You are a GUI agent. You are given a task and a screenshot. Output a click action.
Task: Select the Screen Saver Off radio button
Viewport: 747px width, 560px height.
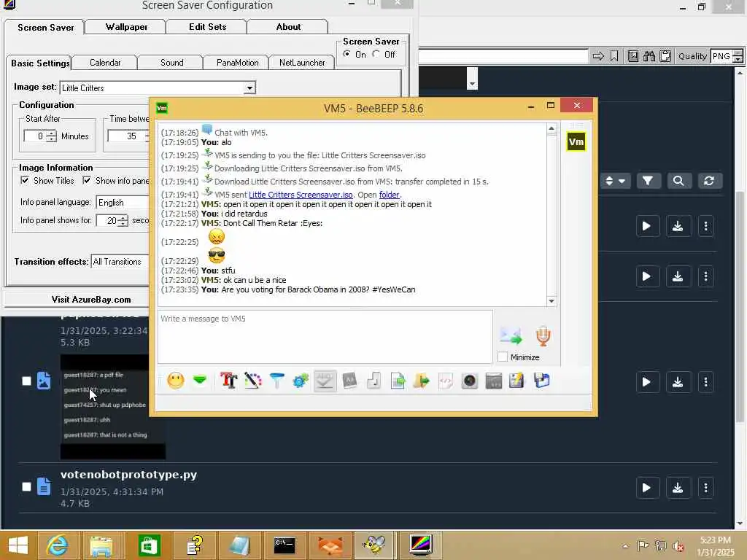376,54
